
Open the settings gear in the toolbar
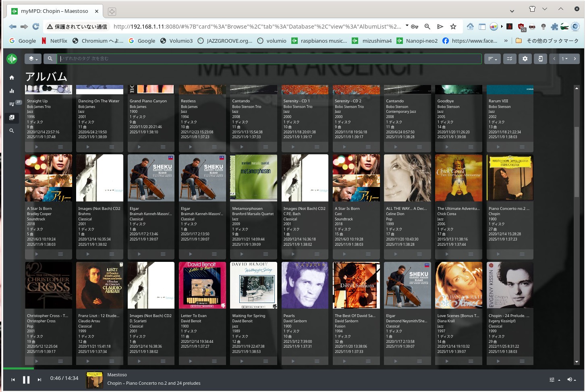[525, 59]
